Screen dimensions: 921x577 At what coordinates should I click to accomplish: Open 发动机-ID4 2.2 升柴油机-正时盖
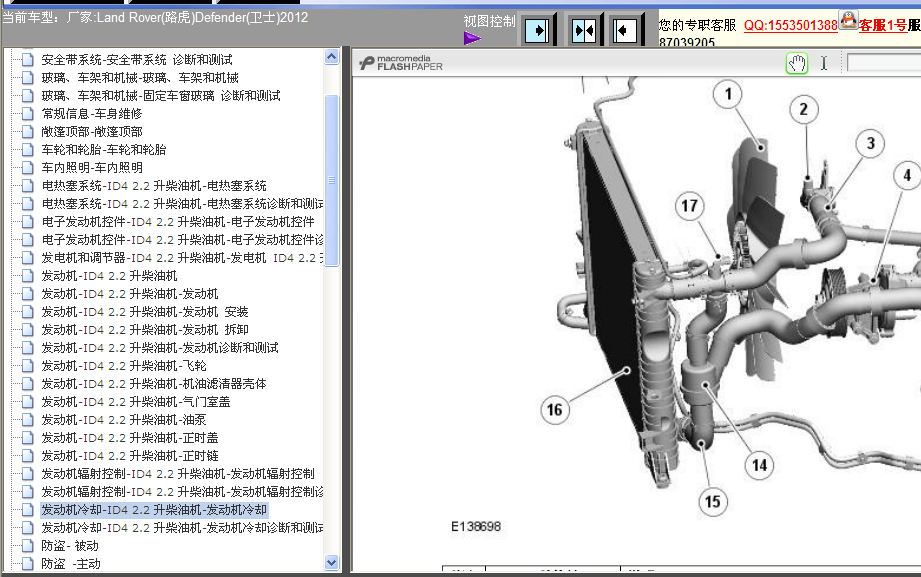tap(130, 438)
